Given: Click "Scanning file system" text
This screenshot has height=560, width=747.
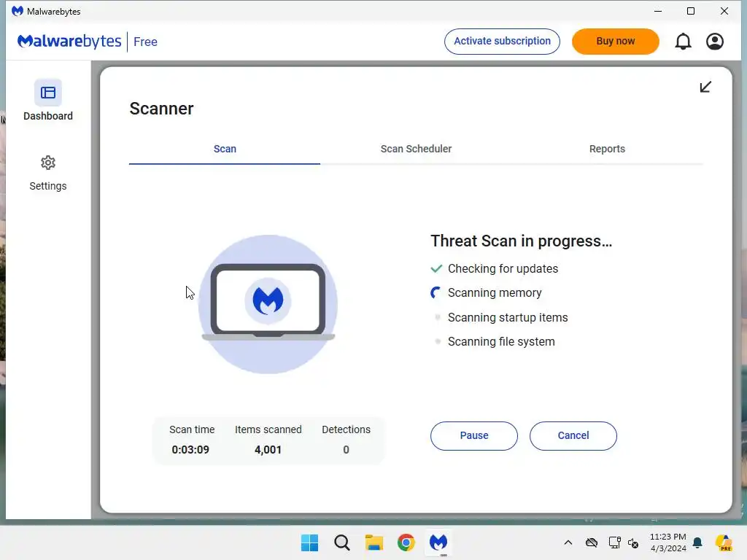Looking at the screenshot, I should (x=501, y=342).
